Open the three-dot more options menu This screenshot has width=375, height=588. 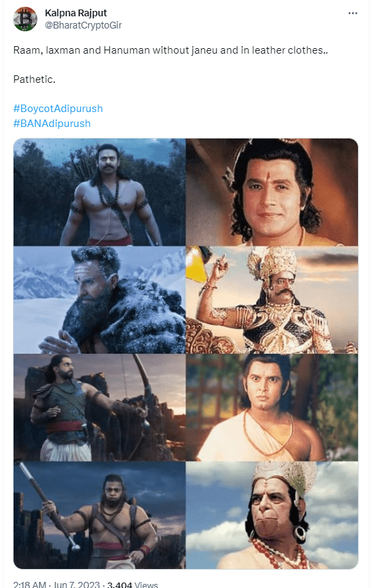(x=353, y=13)
